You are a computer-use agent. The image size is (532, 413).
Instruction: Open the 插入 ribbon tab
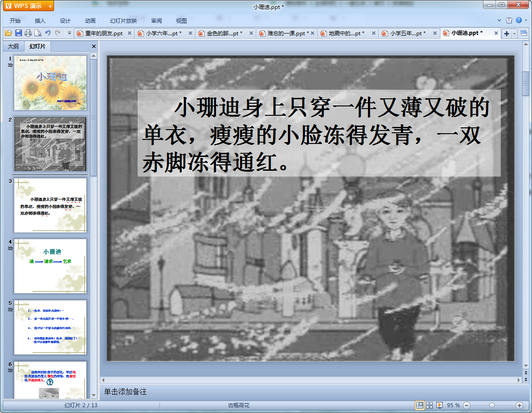pos(40,21)
